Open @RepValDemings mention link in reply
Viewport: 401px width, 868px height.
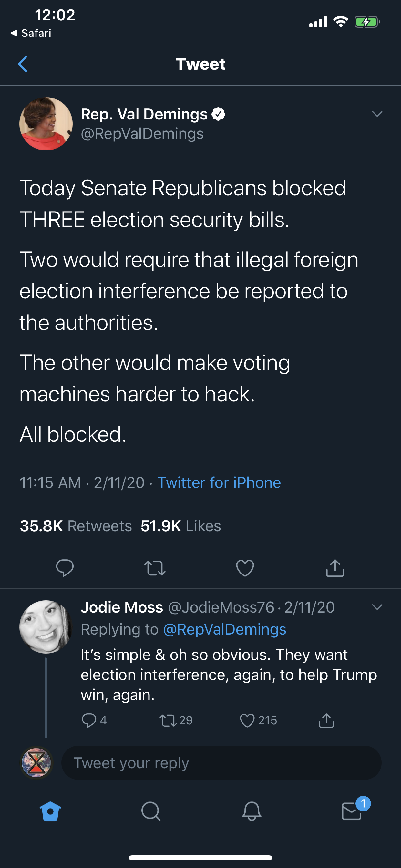(x=224, y=629)
